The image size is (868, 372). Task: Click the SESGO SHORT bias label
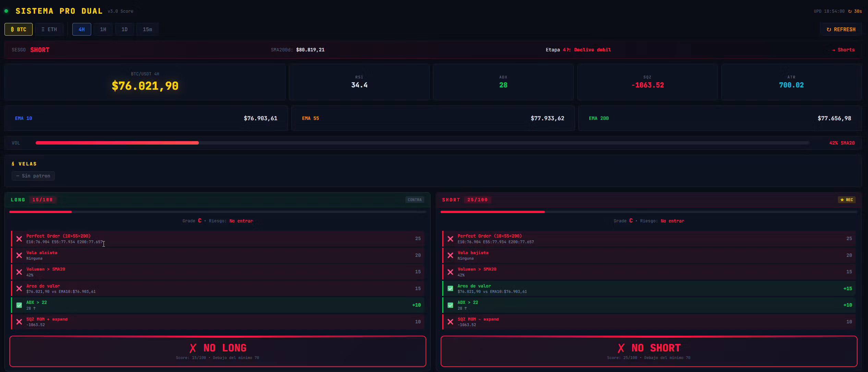click(x=40, y=50)
